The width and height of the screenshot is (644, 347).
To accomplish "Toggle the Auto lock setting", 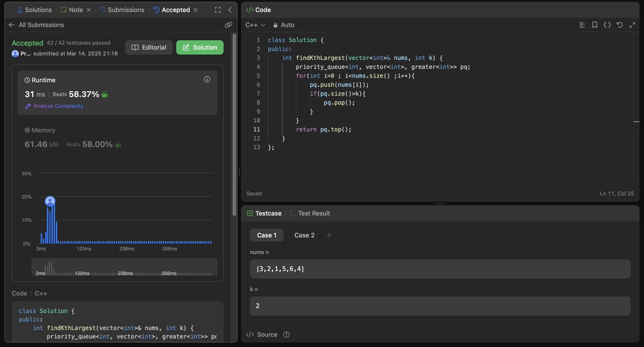I will [284, 25].
